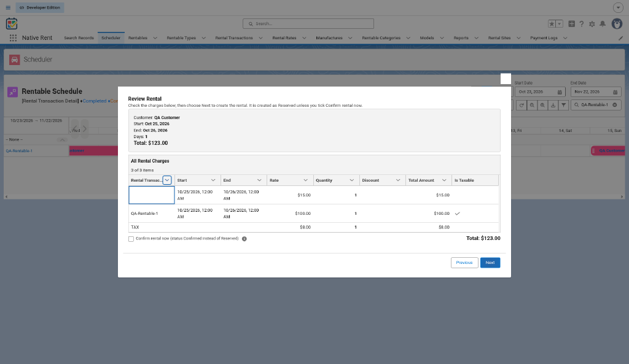Click the global Search field
This screenshot has width=629, height=364.
pos(308,24)
